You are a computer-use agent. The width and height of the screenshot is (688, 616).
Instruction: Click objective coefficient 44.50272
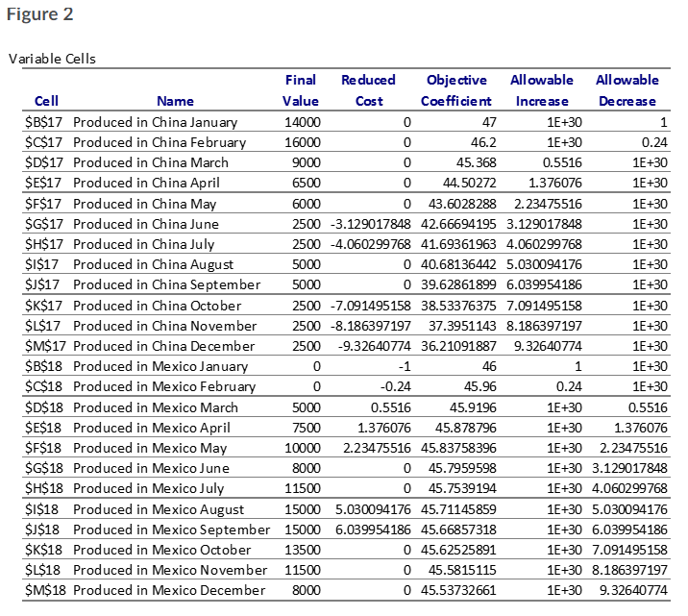pos(470,183)
